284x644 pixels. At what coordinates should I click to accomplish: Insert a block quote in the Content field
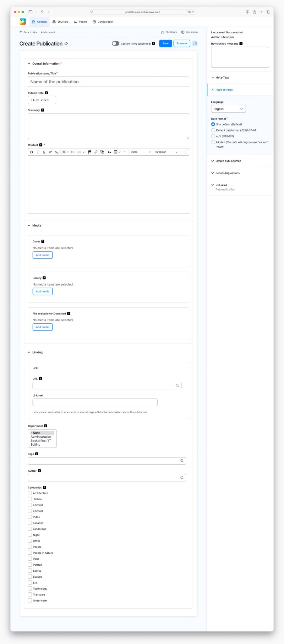click(x=109, y=152)
